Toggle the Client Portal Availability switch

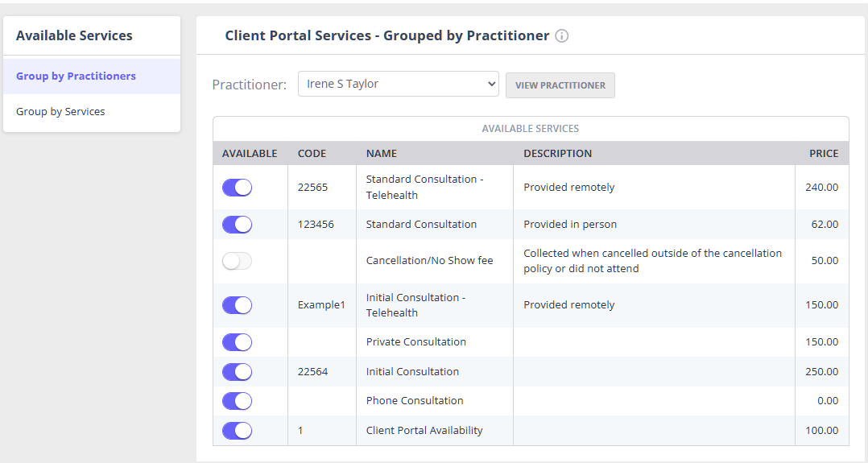tap(237, 431)
